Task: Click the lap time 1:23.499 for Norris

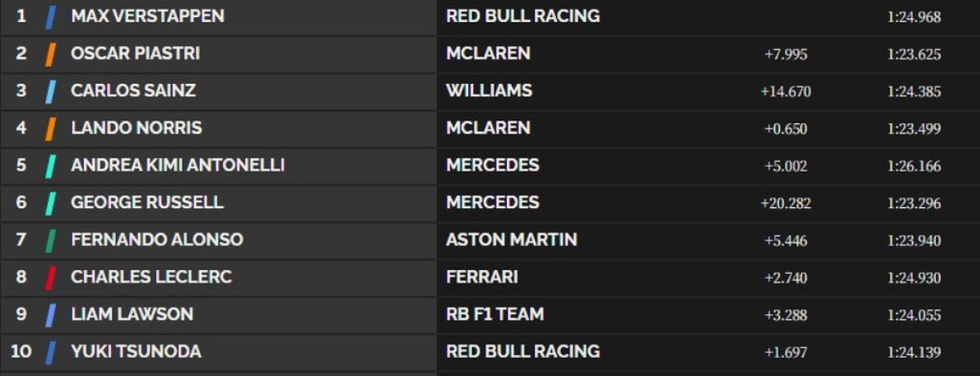Action: (x=914, y=129)
